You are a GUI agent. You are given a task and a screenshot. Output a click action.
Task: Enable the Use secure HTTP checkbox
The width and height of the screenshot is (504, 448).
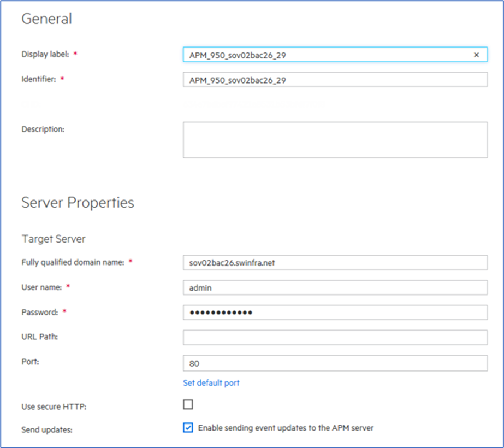(x=187, y=404)
